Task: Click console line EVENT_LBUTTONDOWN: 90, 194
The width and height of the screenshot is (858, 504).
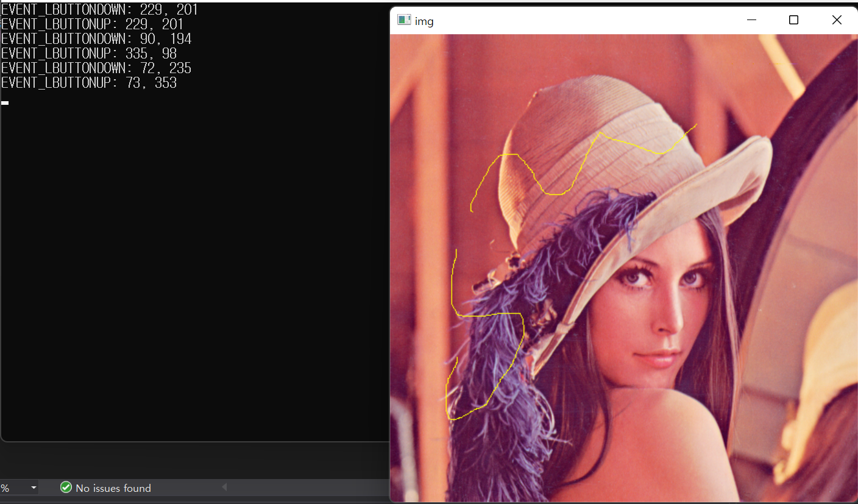Action: [96, 39]
